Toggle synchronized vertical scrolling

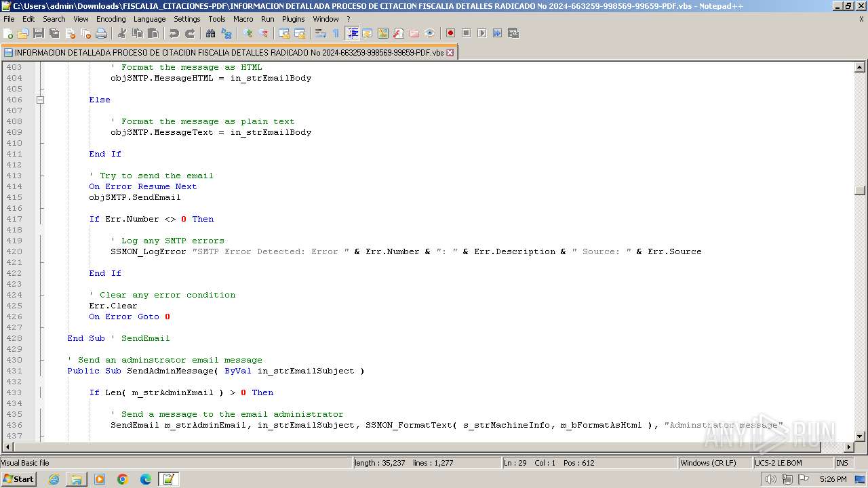point(284,33)
